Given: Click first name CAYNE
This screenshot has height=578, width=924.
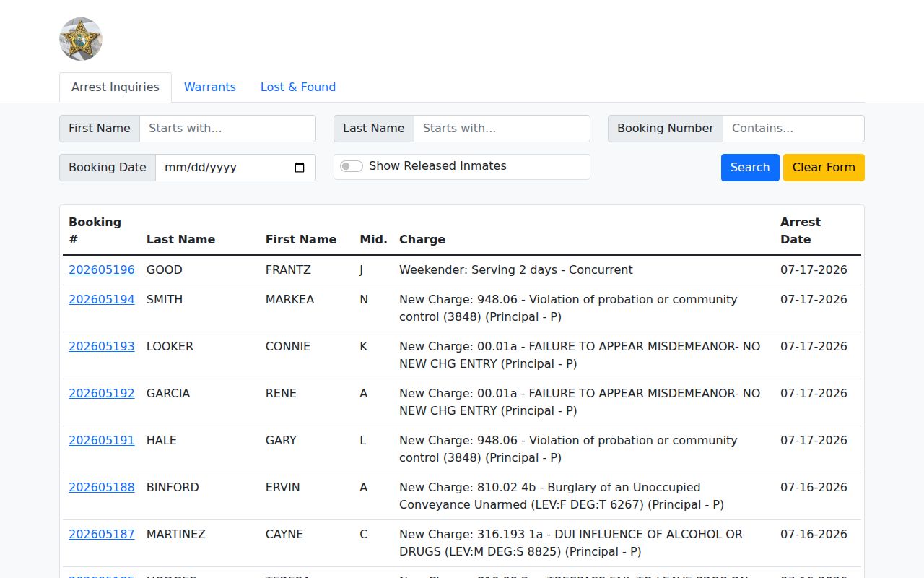Looking at the screenshot, I should [x=284, y=535].
